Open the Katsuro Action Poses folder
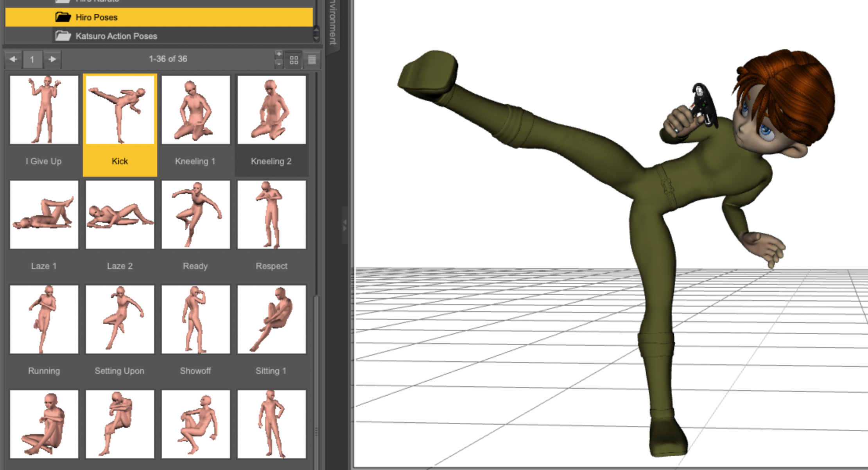 click(116, 36)
